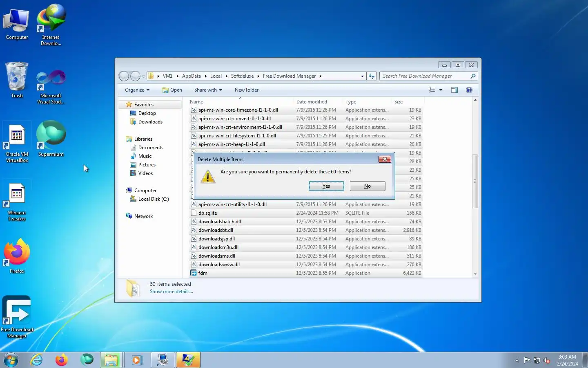Show hidden tray icons arrow
Viewport: 588px width, 368px height.
pyautogui.click(x=517, y=360)
